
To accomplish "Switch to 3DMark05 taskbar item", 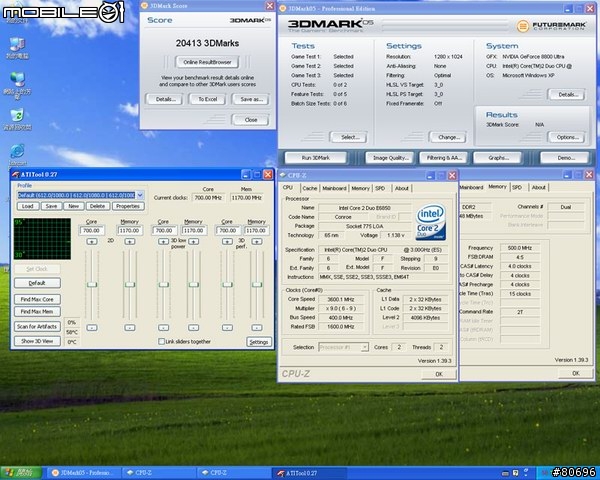I will pos(85,473).
